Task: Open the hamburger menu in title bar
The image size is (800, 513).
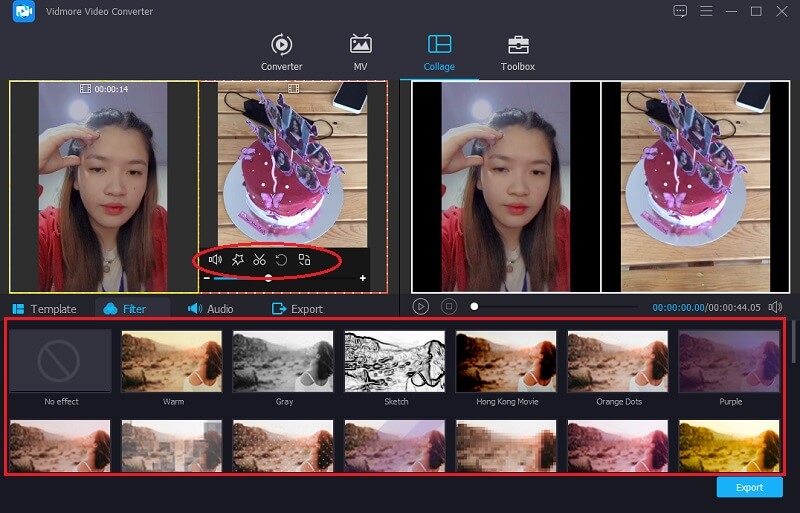Action: click(x=706, y=11)
